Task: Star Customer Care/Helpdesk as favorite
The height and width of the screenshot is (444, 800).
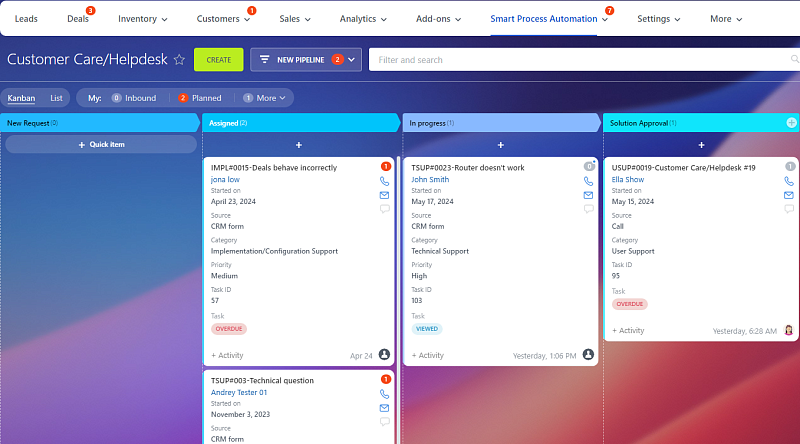Action: click(179, 60)
